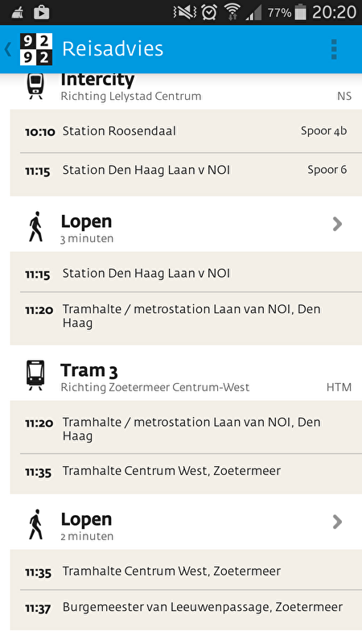
Task: Tap the Wi-Fi status bar icon
Action: (x=232, y=12)
